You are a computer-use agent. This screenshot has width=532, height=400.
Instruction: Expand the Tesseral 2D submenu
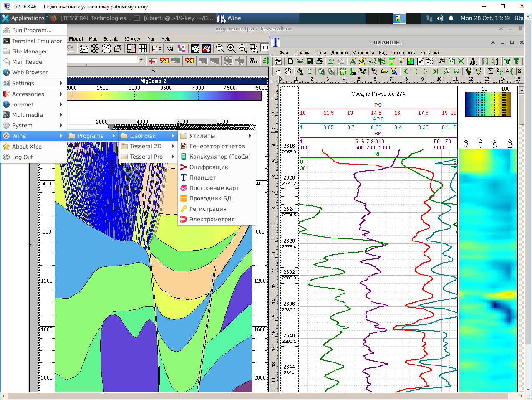pos(148,146)
